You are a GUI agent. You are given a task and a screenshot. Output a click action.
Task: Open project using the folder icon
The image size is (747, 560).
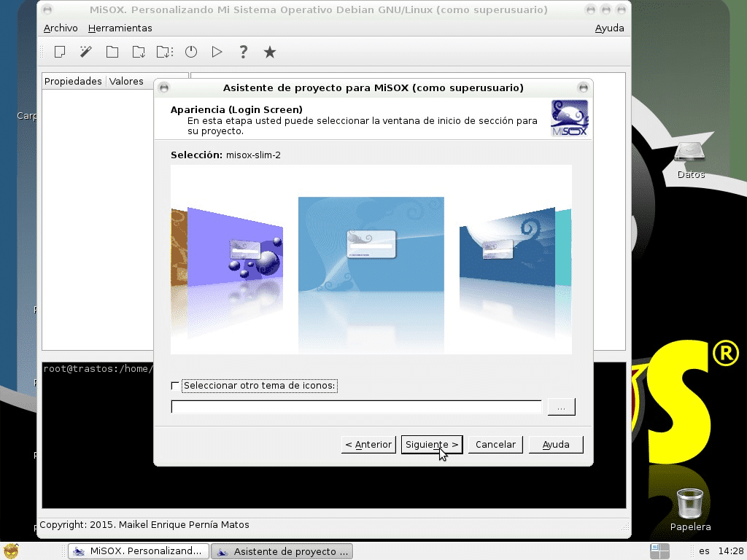tap(112, 52)
